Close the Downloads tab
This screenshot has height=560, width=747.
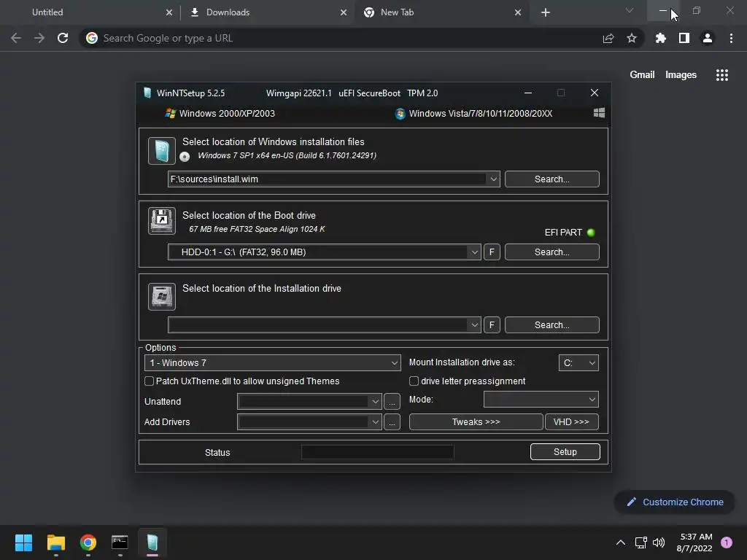pyautogui.click(x=344, y=12)
